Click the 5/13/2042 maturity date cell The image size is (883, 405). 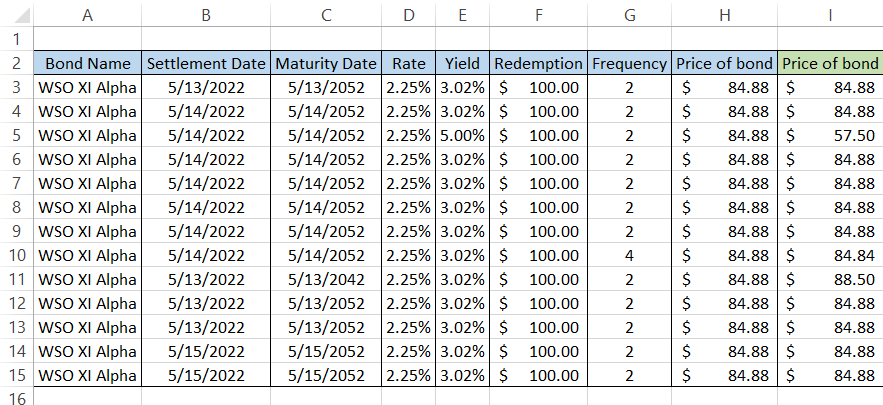325,279
